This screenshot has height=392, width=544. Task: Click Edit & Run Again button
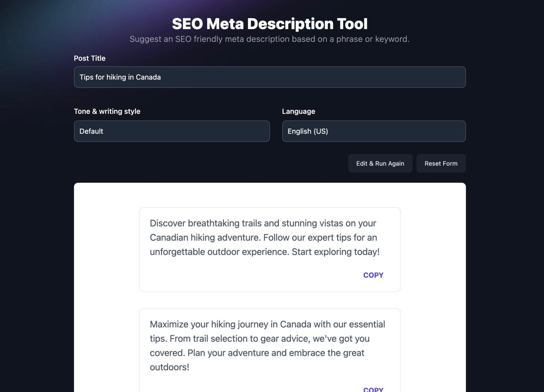click(380, 163)
